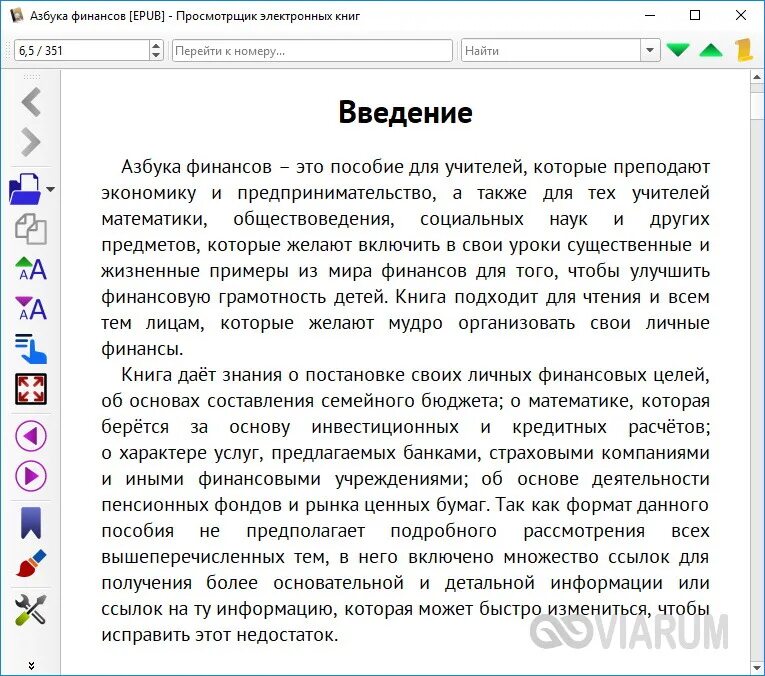Screen dimensions: 765x676
Task: Open the search history dropdown arrow
Action: [x=650, y=50]
